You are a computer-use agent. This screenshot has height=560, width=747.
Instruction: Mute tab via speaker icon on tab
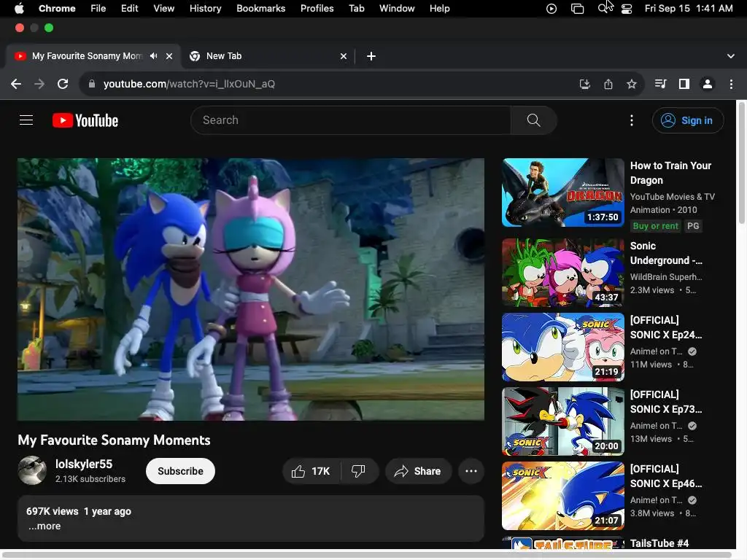(153, 55)
